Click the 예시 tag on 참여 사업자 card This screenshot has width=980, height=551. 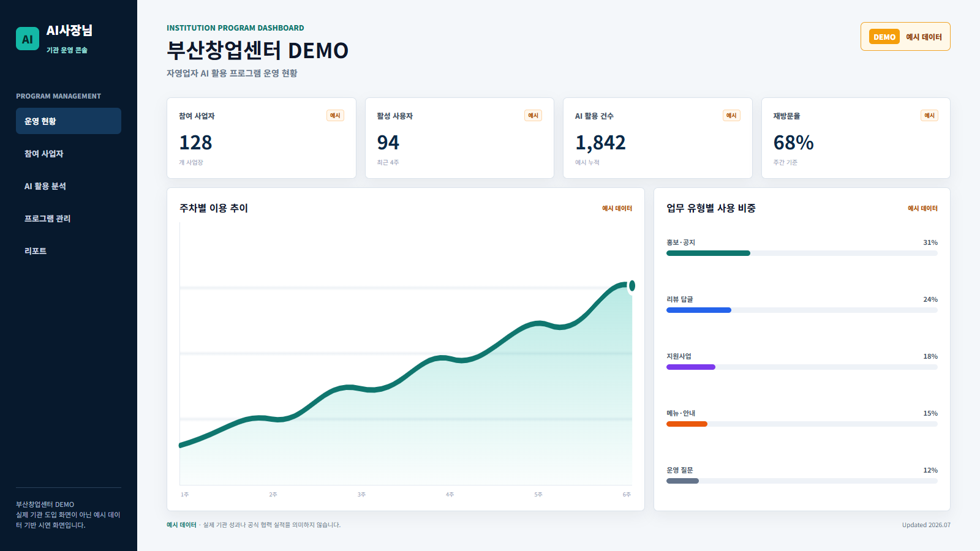(335, 116)
